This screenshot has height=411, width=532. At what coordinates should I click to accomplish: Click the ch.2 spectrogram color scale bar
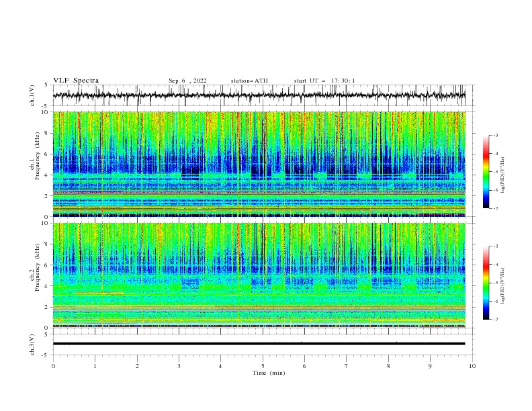tap(486, 283)
